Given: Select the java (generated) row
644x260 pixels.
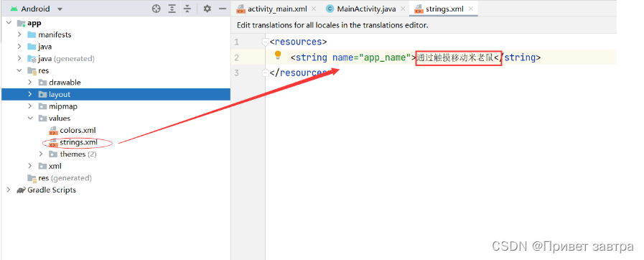Looking at the screenshot, I should point(115,59).
